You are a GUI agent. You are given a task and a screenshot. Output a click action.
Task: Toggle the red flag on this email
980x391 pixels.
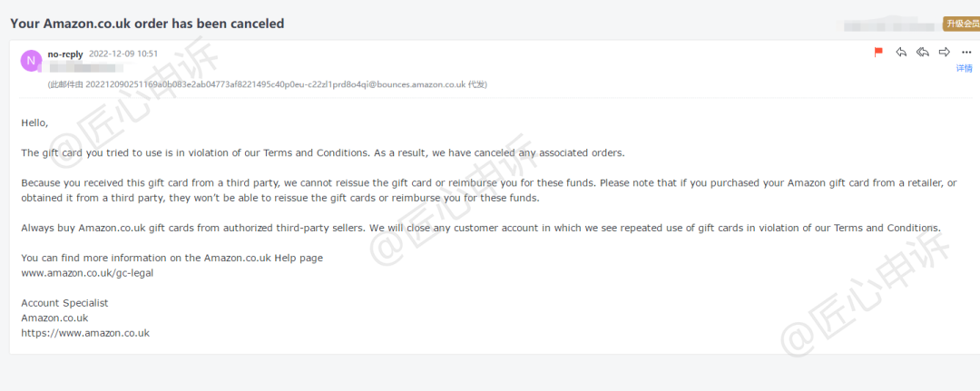(x=878, y=53)
